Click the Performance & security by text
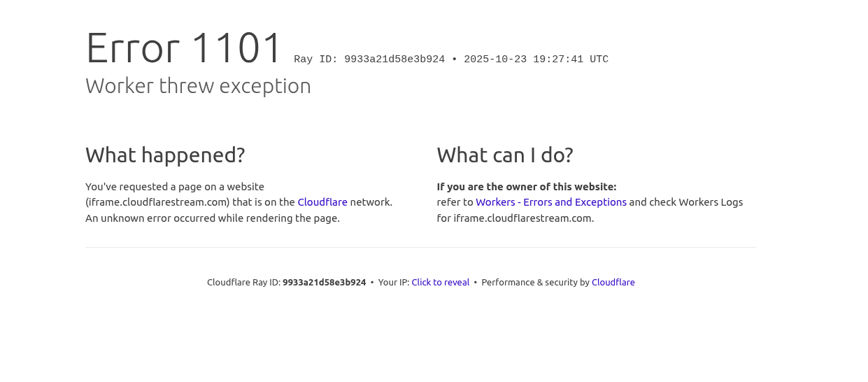The height and width of the screenshot is (382, 868). [x=535, y=283]
